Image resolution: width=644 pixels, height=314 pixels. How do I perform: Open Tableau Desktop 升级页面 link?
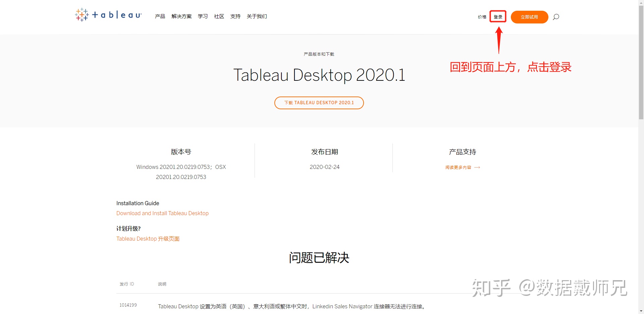point(148,239)
